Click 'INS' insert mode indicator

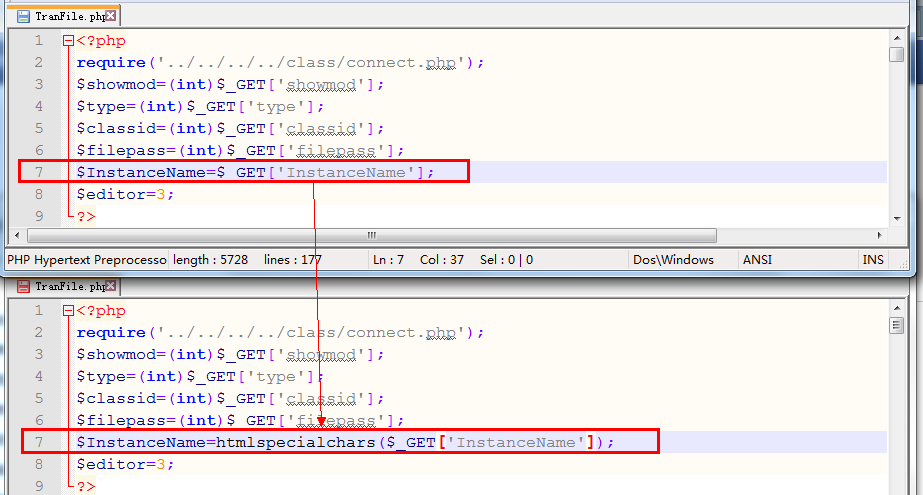[873, 260]
